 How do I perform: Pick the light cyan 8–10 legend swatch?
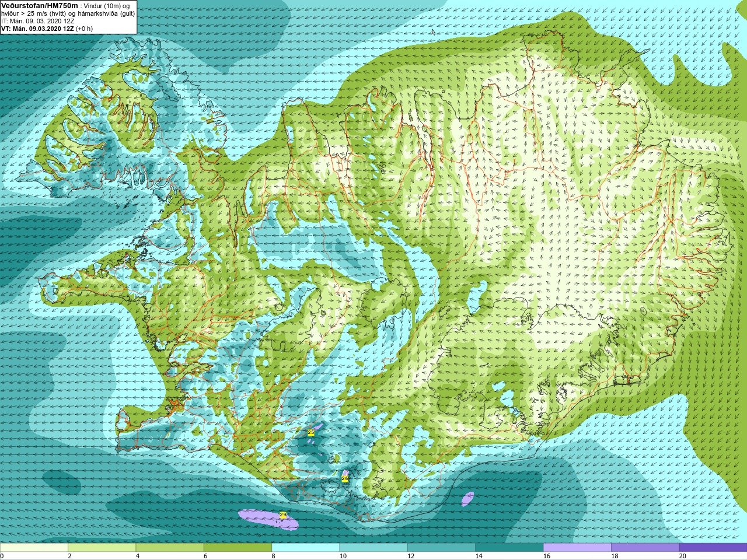pyautogui.click(x=305, y=548)
